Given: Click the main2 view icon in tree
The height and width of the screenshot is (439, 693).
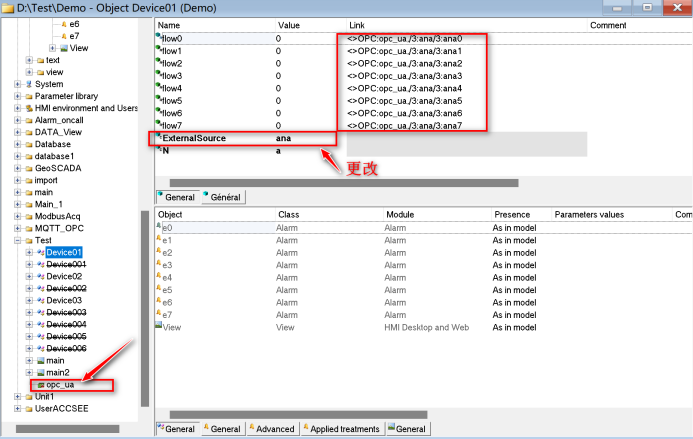Looking at the screenshot, I should click(x=41, y=373).
